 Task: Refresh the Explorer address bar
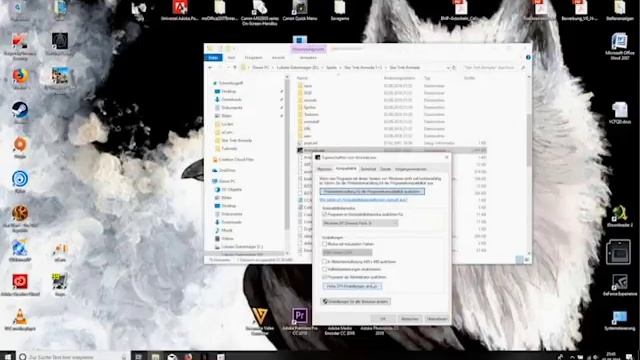pyautogui.click(x=454, y=67)
